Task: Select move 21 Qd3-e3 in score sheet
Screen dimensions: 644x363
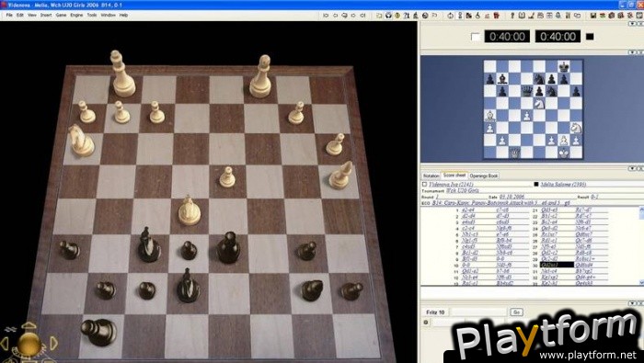Action: 549,210
